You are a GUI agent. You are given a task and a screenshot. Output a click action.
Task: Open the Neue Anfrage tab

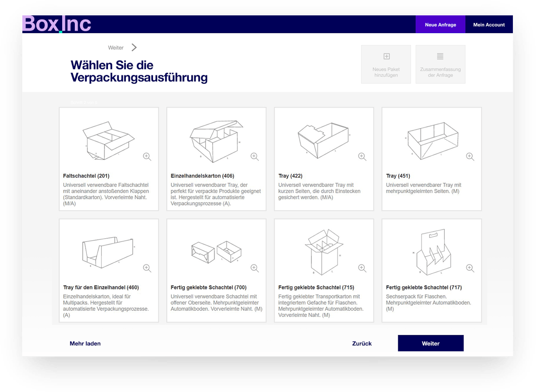coord(440,25)
